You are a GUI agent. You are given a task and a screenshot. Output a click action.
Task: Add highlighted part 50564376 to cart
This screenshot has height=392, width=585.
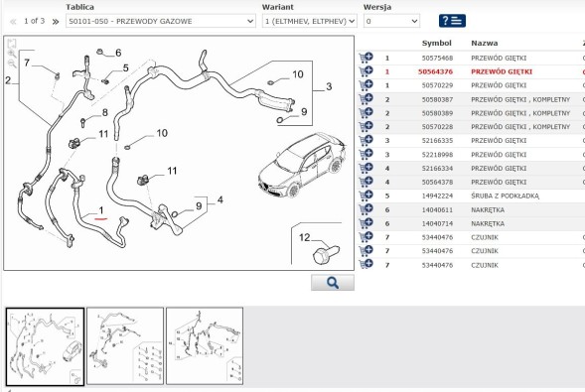[x=366, y=71]
